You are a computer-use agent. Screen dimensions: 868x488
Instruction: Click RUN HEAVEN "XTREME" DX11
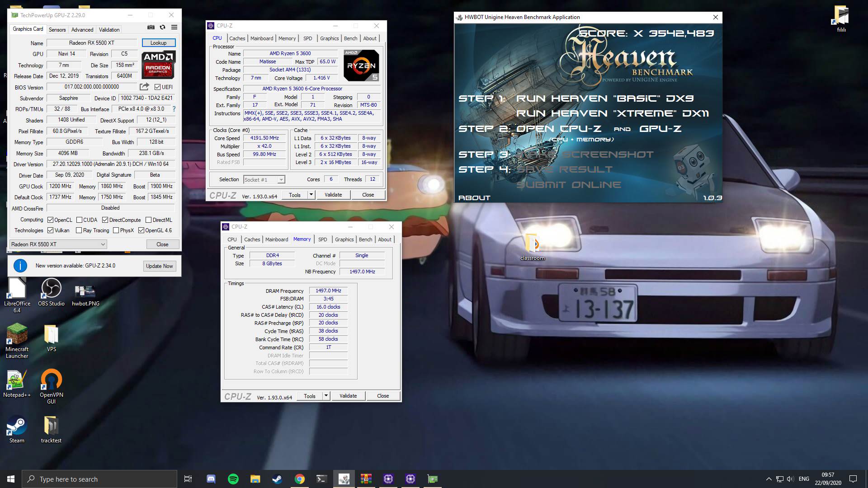tap(613, 113)
